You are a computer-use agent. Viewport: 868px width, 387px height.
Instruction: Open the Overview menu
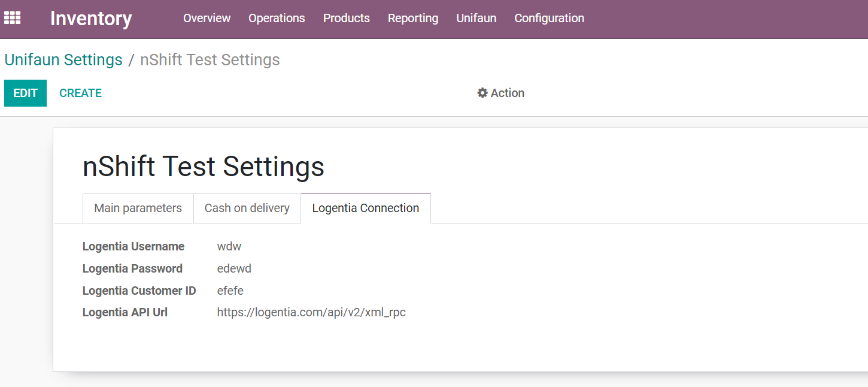click(207, 19)
